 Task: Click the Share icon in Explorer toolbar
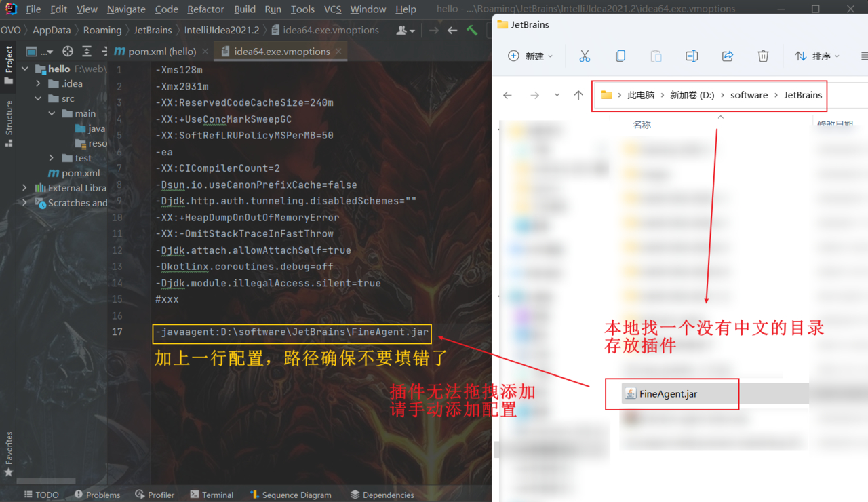point(728,56)
